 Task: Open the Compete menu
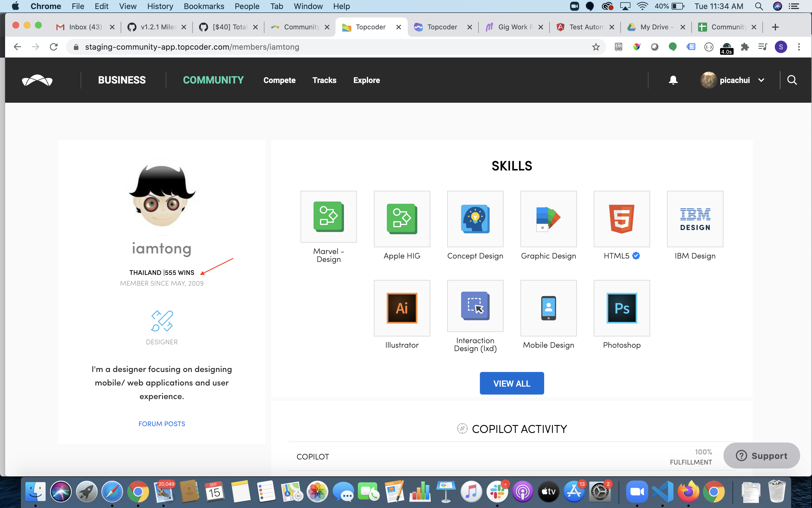tap(279, 80)
